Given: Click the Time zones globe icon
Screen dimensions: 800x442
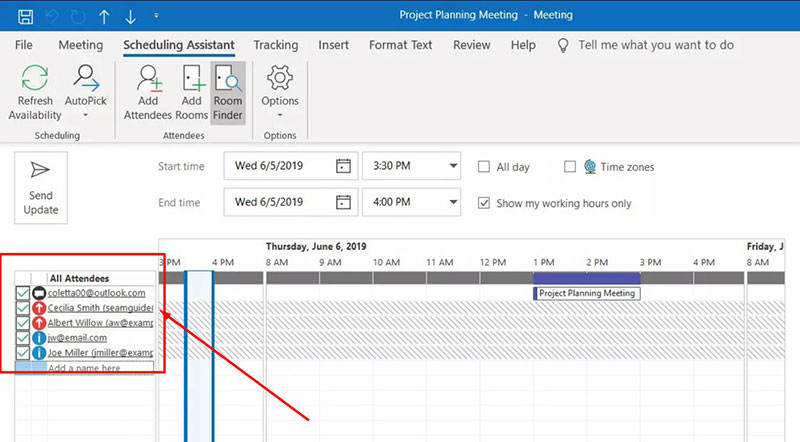Looking at the screenshot, I should tap(590, 166).
